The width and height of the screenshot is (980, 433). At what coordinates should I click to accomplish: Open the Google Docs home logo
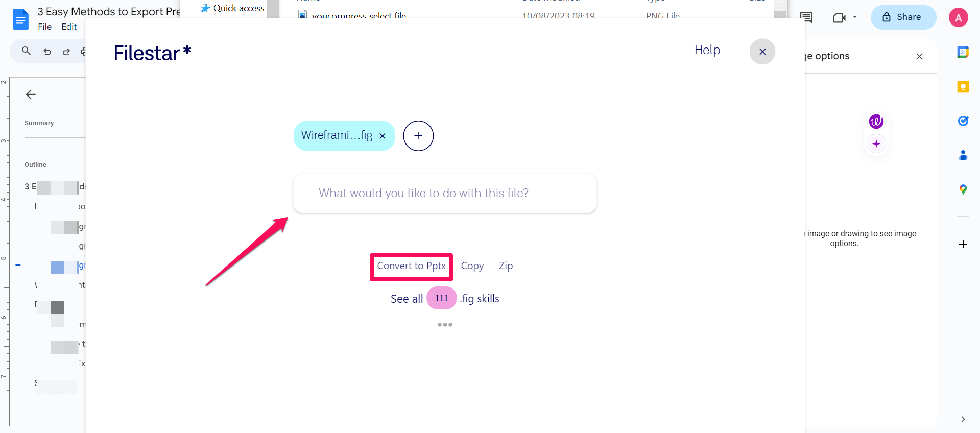[x=20, y=19]
